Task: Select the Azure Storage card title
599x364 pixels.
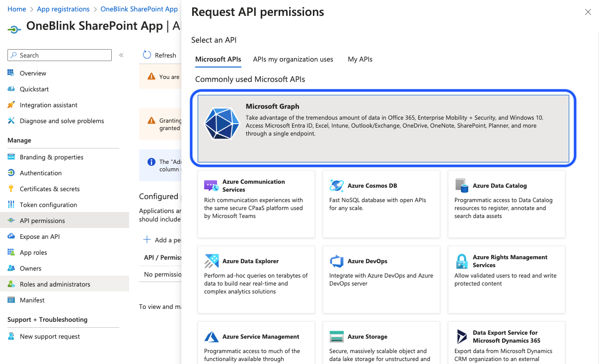Action: point(368,337)
